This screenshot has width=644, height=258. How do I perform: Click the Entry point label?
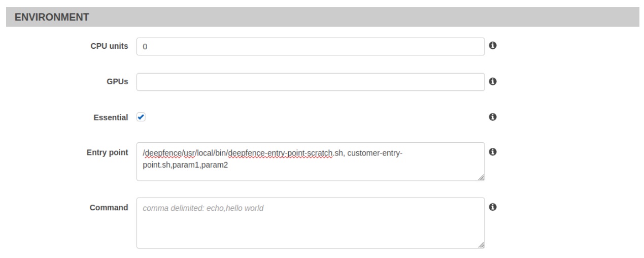108,152
